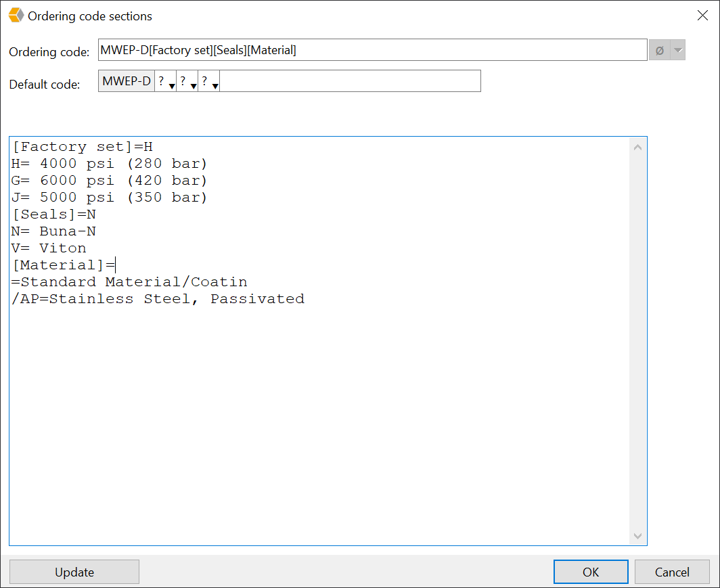This screenshot has width=720, height=588.
Task: Confirm changes with the OK button
Action: [x=590, y=571]
